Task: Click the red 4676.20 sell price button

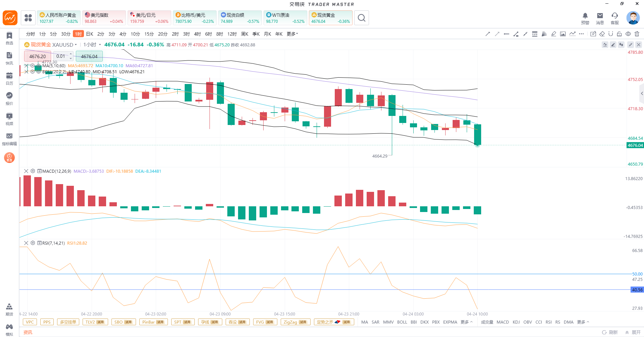Action: pyautogui.click(x=38, y=56)
